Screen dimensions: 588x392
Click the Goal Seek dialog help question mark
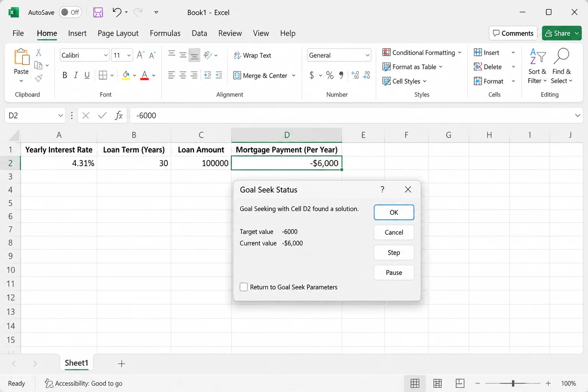pos(382,189)
